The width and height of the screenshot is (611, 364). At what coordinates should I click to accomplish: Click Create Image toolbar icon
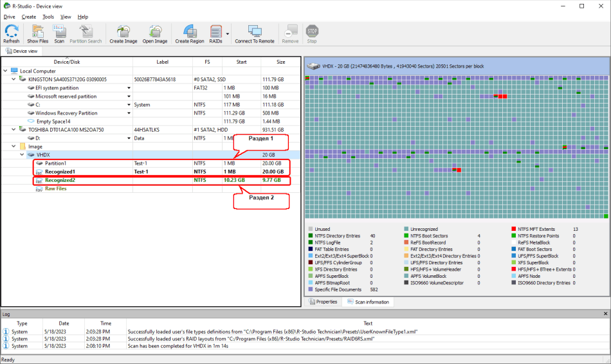point(123,34)
